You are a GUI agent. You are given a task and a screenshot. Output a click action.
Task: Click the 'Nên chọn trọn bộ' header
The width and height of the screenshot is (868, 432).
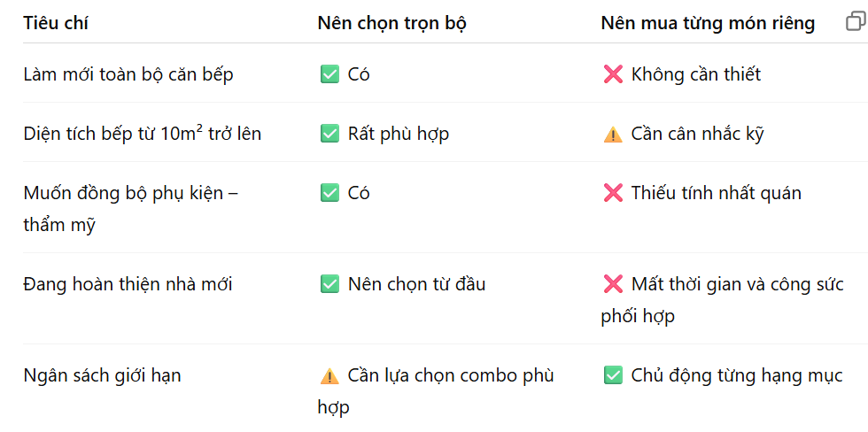coord(391,23)
